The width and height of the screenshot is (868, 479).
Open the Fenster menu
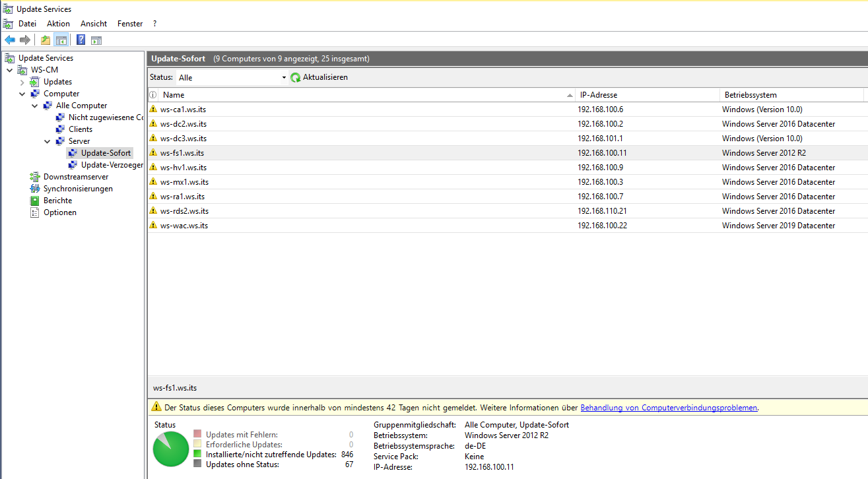(x=130, y=24)
